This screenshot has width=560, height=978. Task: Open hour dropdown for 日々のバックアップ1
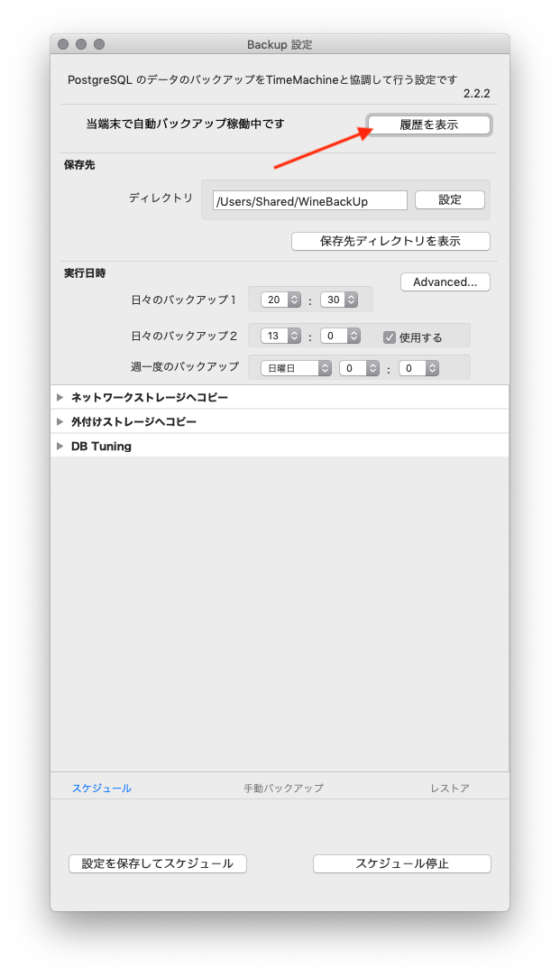(x=280, y=300)
